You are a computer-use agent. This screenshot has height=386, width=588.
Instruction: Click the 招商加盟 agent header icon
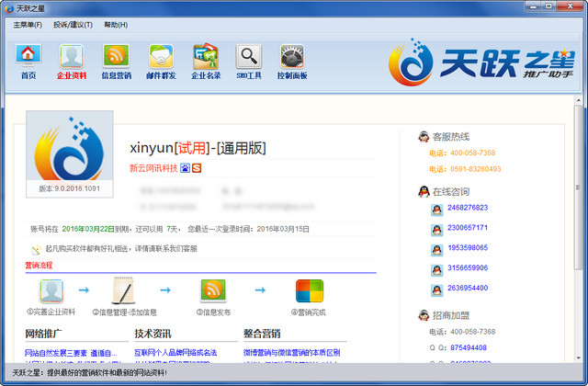[424, 315]
